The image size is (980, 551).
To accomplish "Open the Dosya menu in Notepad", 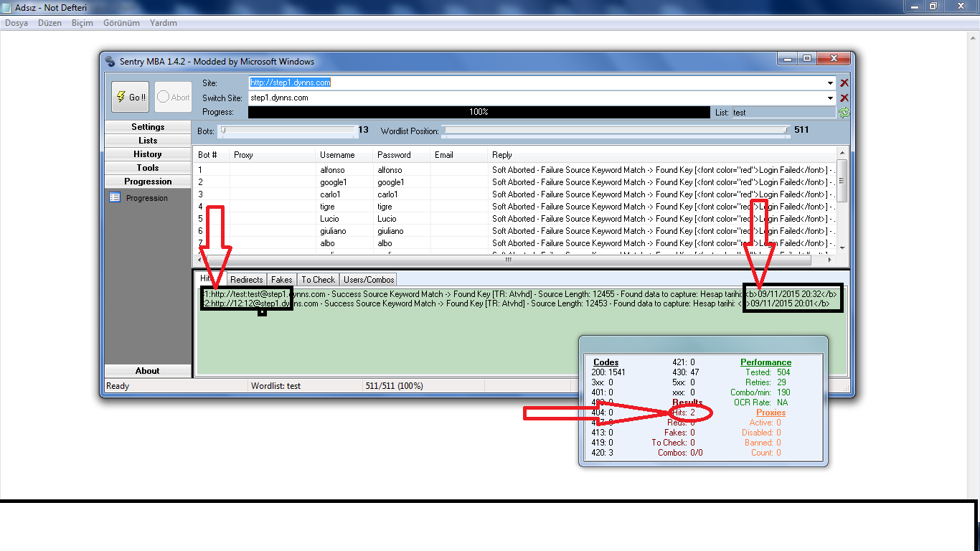I will [17, 23].
